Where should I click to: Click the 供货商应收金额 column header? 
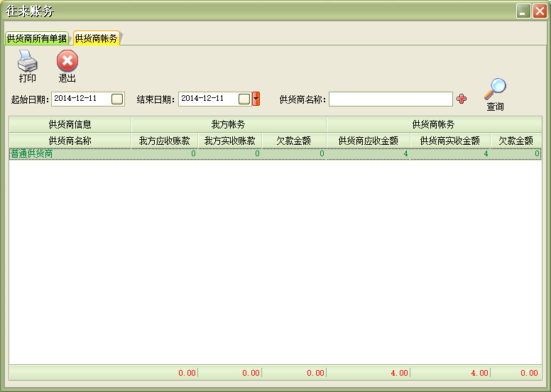pyautogui.click(x=368, y=141)
